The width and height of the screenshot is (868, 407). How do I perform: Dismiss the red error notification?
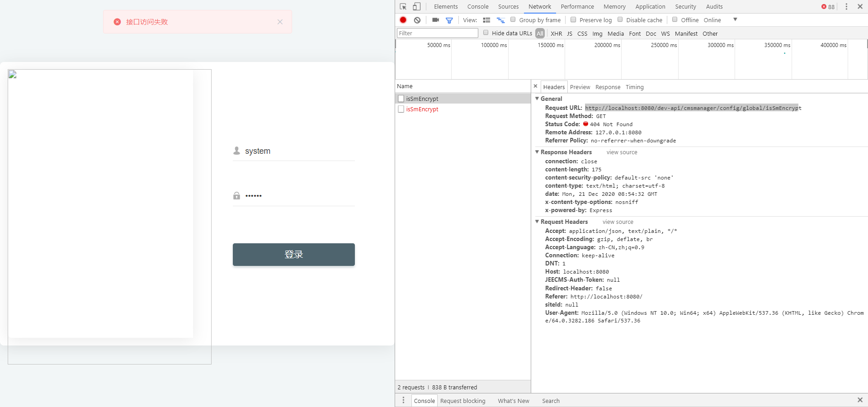(x=280, y=22)
